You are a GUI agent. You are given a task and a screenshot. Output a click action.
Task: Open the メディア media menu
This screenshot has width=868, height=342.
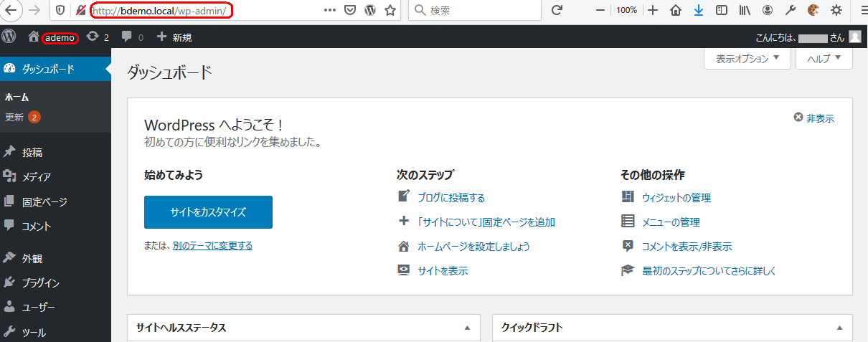pos(55,177)
